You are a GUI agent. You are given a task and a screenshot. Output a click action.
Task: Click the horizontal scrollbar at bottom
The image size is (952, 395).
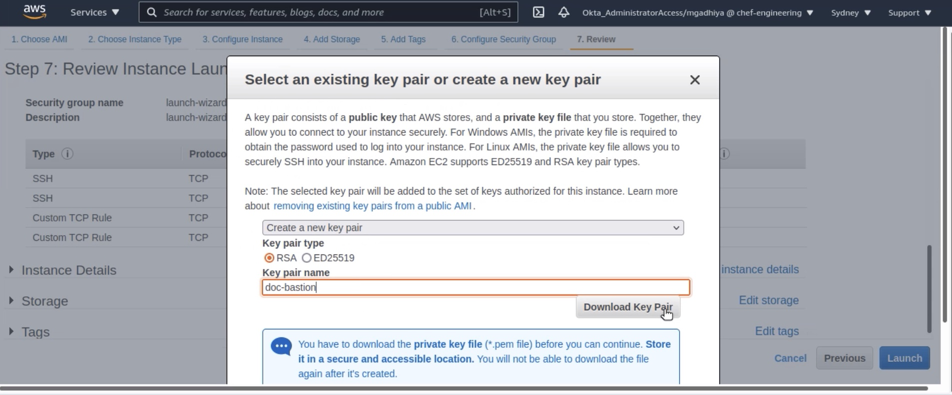coord(464,388)
